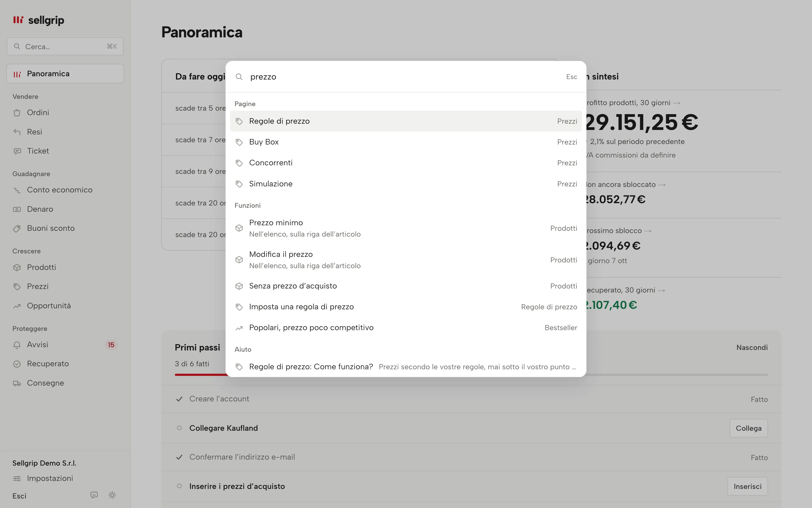
Task: Click the Impostazioni sliders icon
Action: (x=17, y=478)
